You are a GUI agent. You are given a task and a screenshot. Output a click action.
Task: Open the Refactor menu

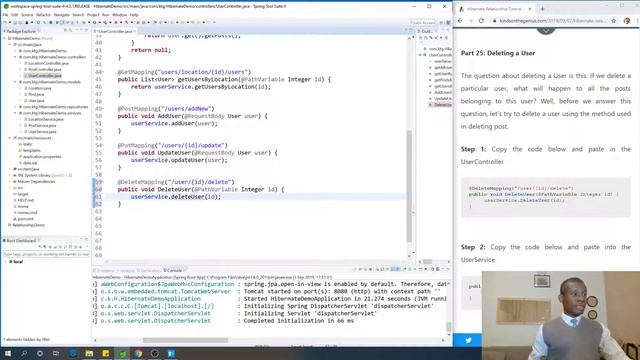(43, 15)
